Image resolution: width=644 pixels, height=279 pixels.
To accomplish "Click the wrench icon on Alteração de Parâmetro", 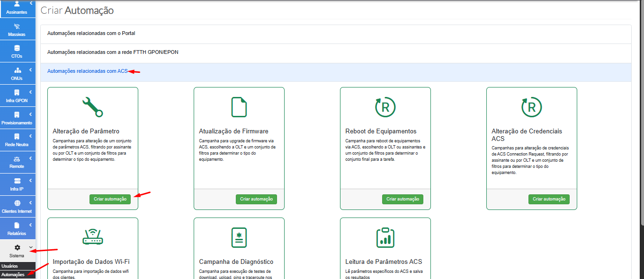I will (92, 107).
